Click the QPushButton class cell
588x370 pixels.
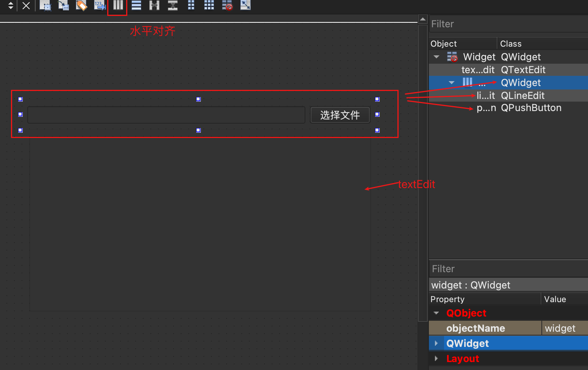(531, 108)
